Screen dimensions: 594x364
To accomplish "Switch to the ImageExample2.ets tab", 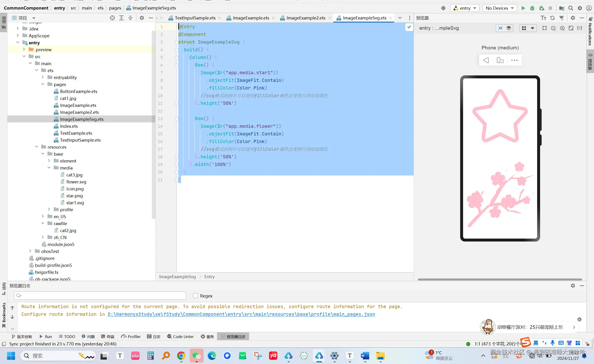I will pyautogui.click(x=306, y=18).
